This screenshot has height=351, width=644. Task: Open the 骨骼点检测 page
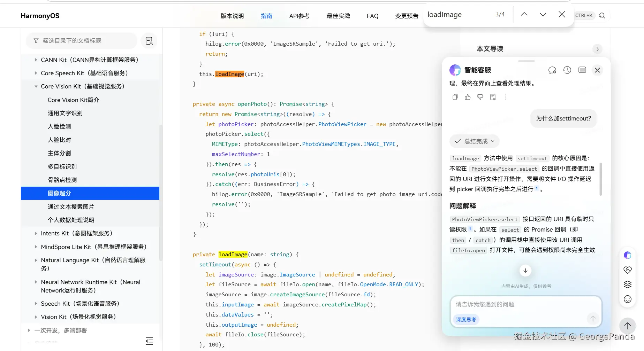pyautogui.click(x=62, y=180)
